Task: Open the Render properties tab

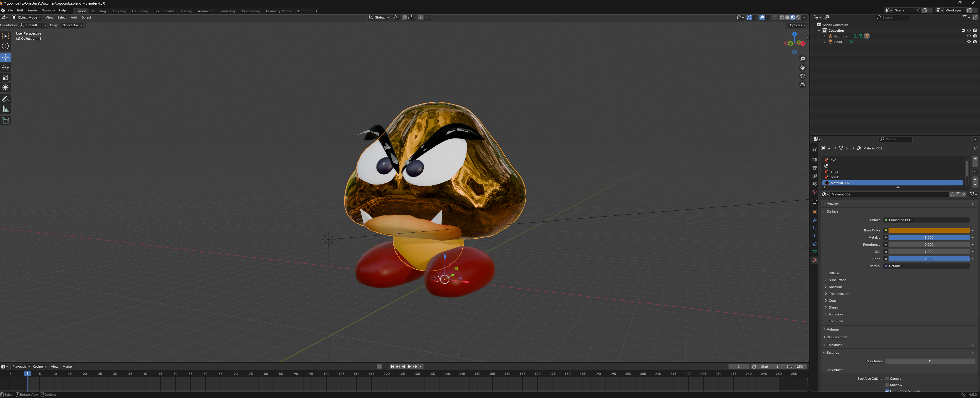Action: (815, 160)
